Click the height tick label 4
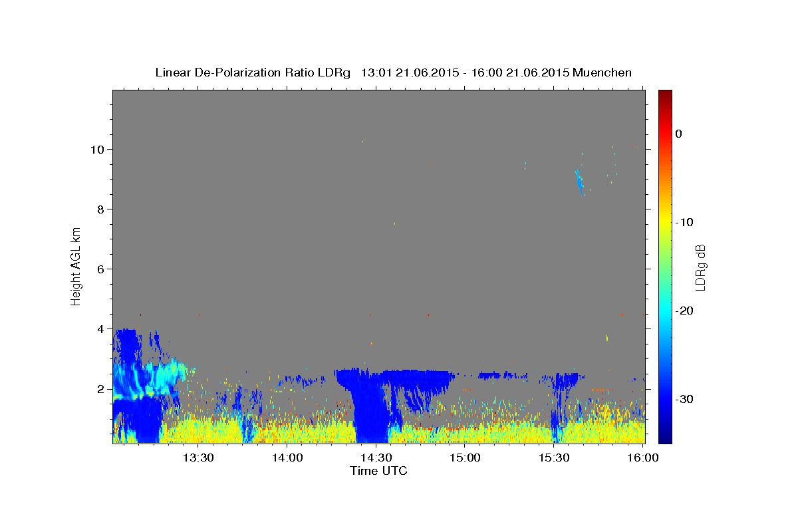Screen dimensions: 798x532 click(100, 329)
